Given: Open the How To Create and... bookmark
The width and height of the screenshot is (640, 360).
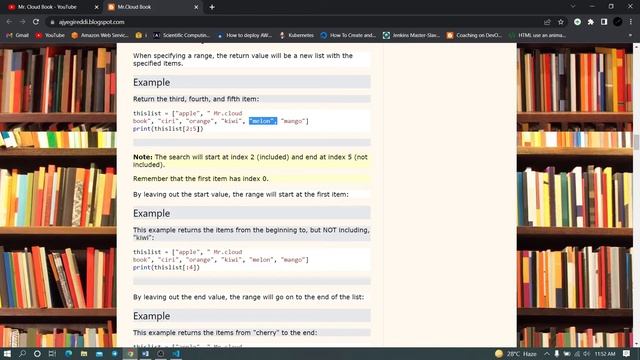Looking at the screenshot, I should [x=348, y=36].
